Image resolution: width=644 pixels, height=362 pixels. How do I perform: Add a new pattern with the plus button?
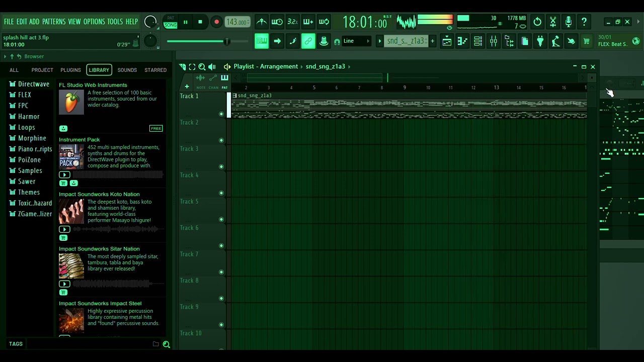coord(432,41)
